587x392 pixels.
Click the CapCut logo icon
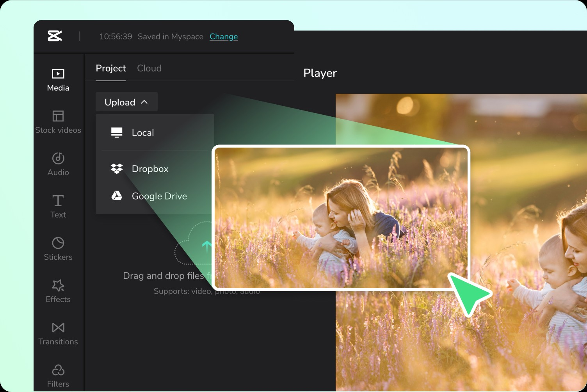(x=55, y=36)
